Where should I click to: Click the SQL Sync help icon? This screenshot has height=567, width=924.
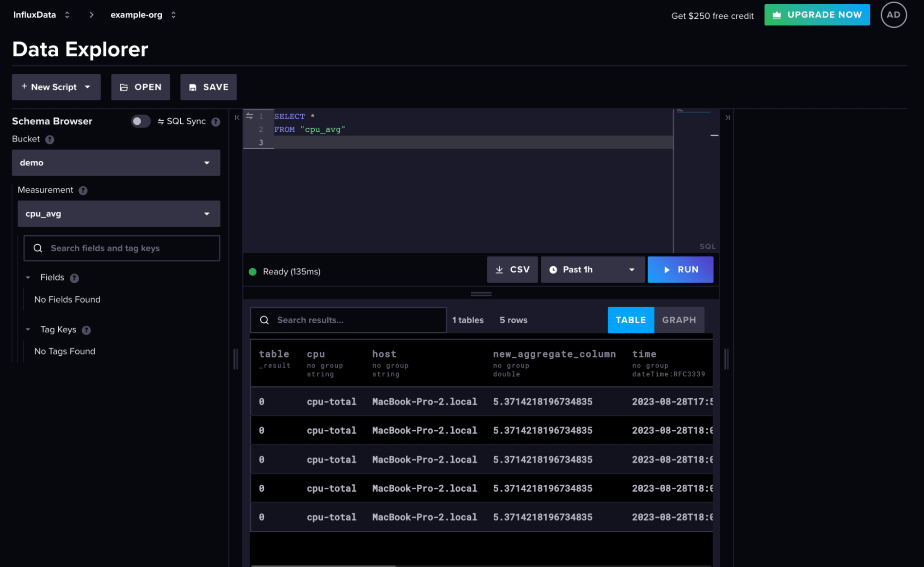click(215, 122)
